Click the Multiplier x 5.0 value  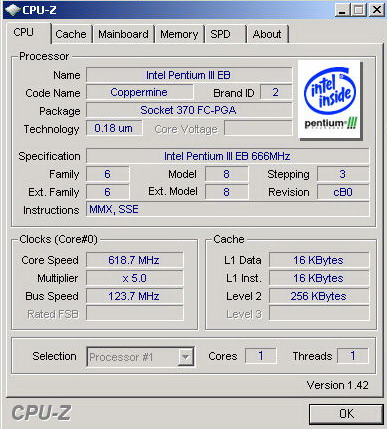tap(134, 278)
